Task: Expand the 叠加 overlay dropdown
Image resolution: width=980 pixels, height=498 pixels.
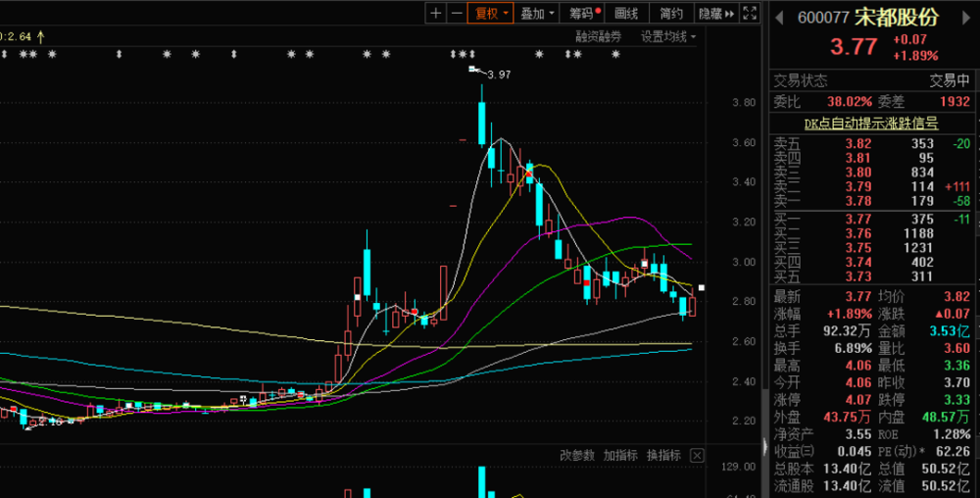Action: tap(538, 13)
